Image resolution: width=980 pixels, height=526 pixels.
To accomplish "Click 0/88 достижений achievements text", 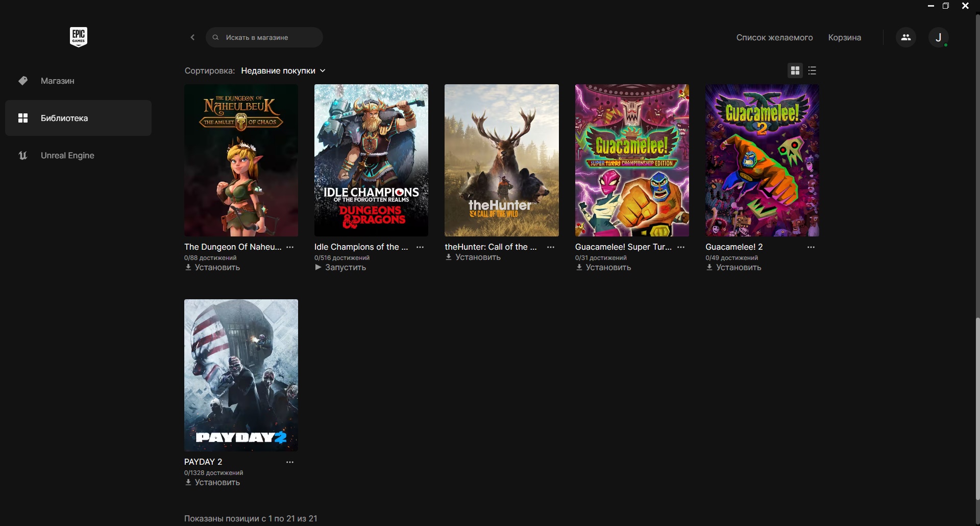I will pyautogui.click(x=210, y=258).
